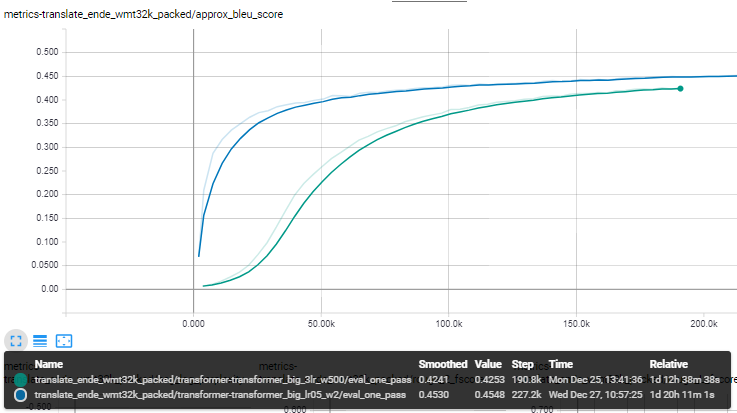This screenshot has width=737, height=413.
Task: Click y-axis label 0.450
Action: tap(47, 76)
